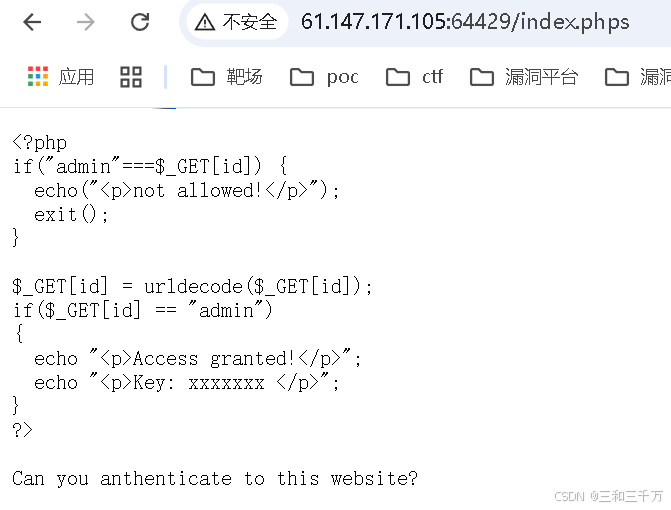The height and width of the screenshot is (510, 671).
Task: Open the 不安全 site info chip
Action: [x=237, y=22]
